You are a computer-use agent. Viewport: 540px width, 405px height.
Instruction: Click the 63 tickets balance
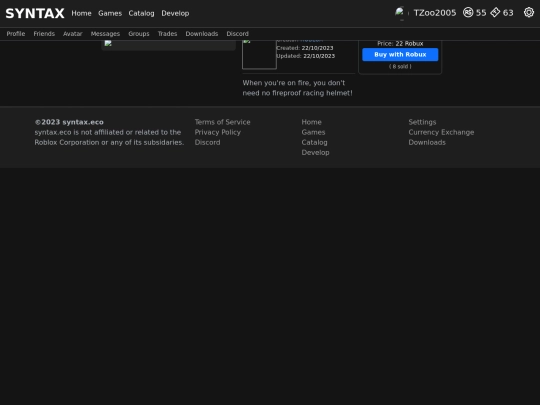tap(508, 13)
